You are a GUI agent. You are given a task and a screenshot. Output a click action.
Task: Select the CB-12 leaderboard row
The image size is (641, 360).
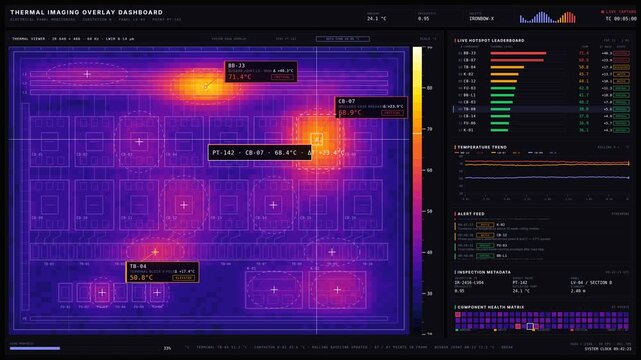pos(543,81)
